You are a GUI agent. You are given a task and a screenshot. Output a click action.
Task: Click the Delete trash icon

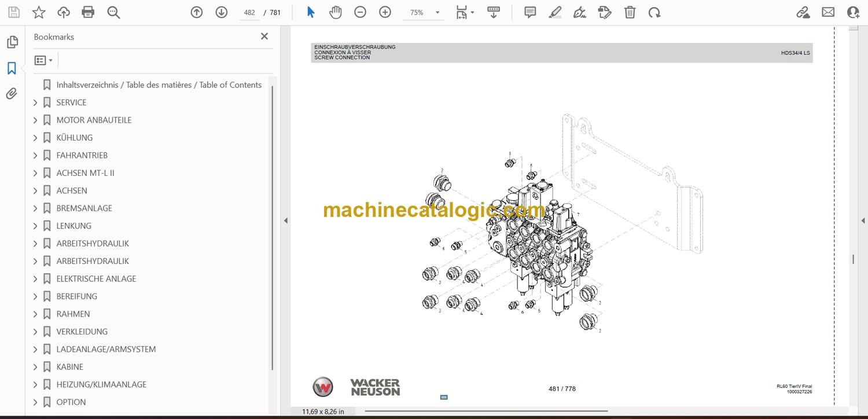[630, 12]
